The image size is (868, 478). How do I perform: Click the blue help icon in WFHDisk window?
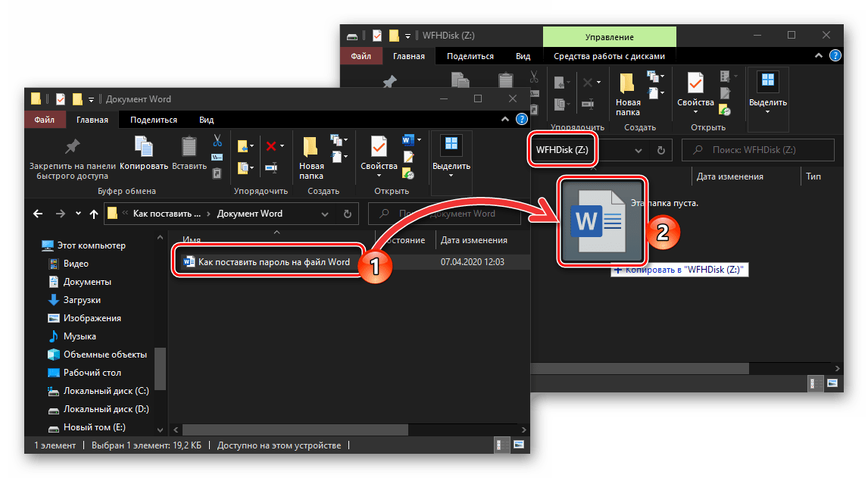point(835,56)
